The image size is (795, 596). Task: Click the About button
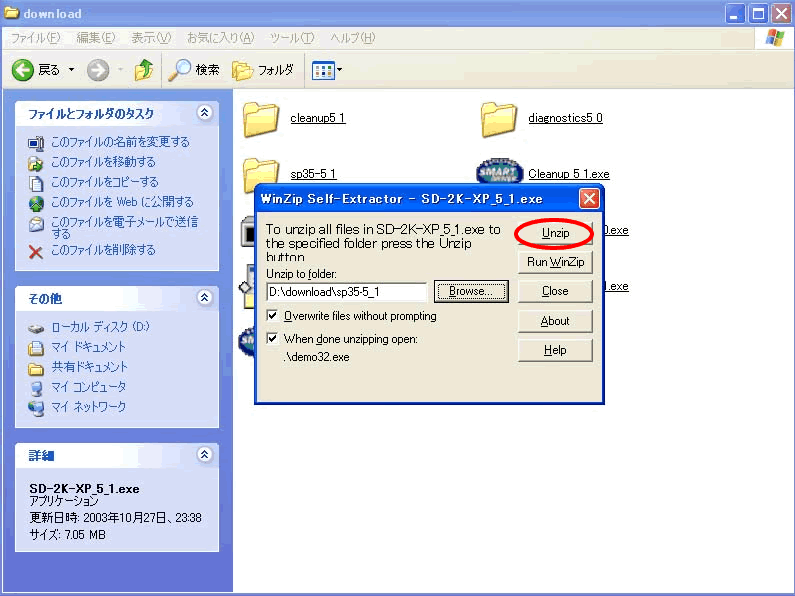(555, 321)
